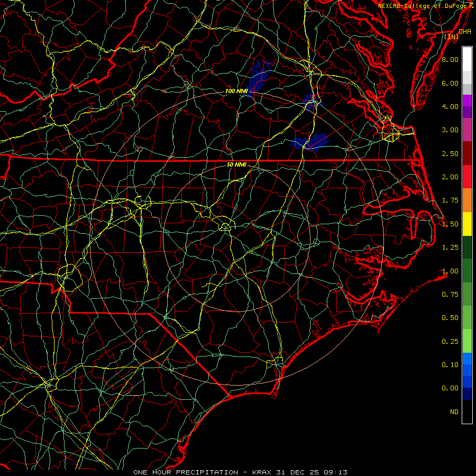Image resolution: width=476 pixels, height=476 pixels.
Task: Pick the dark red 2.50 legend swatch
Action: [x=467, y=153]
